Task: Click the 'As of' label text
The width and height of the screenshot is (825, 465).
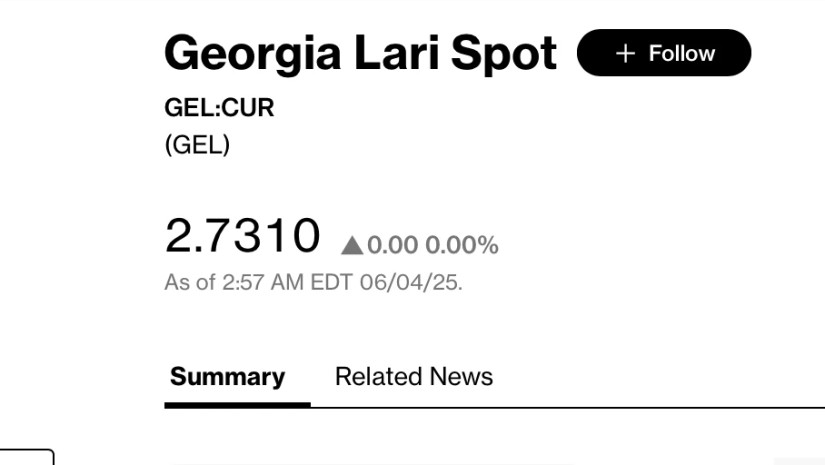Action: 190,282
